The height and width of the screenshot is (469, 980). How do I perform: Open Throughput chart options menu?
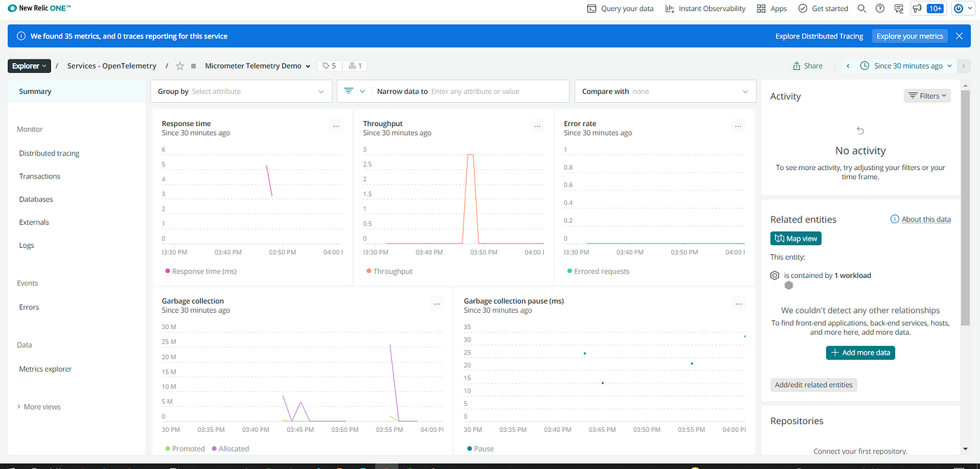click(537, 126)
